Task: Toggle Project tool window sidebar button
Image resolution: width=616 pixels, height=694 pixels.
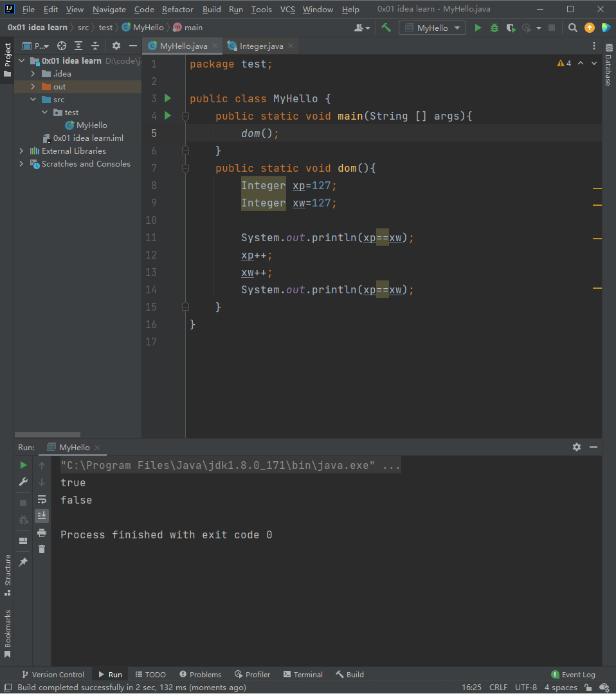Action: (x=7, y=60)
